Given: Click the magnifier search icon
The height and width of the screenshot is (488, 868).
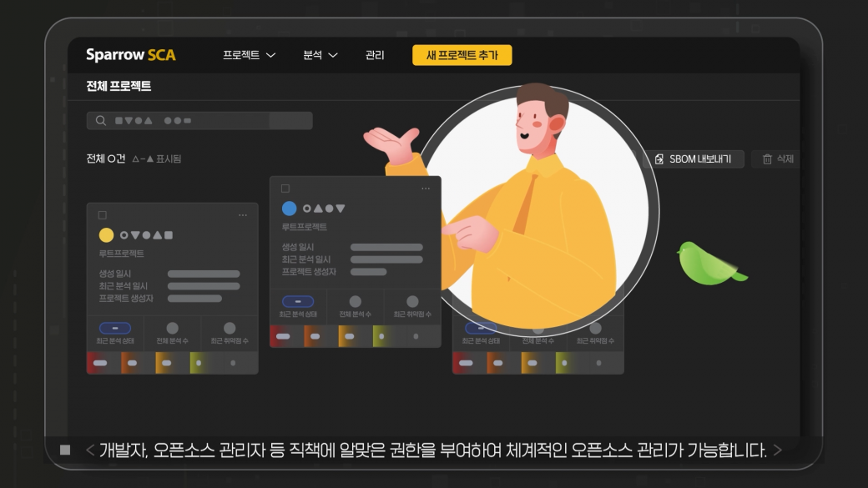Looking at the screenshot, I should (x=100, y=121).
